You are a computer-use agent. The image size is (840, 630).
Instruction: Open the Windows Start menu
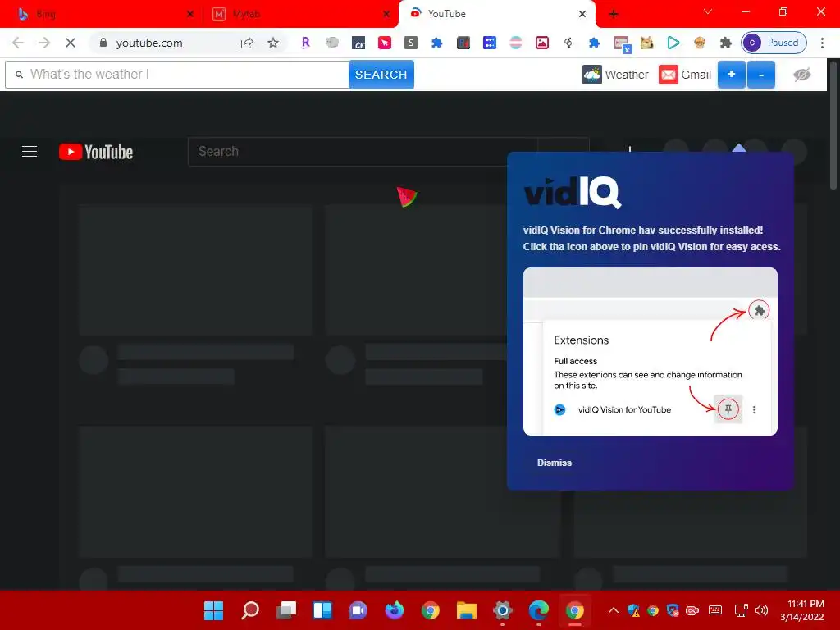[x=213, y=610]
